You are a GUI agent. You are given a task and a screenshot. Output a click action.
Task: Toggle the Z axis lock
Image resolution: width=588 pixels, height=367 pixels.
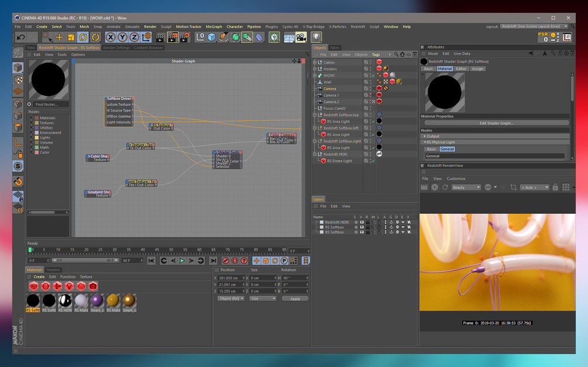134,37
